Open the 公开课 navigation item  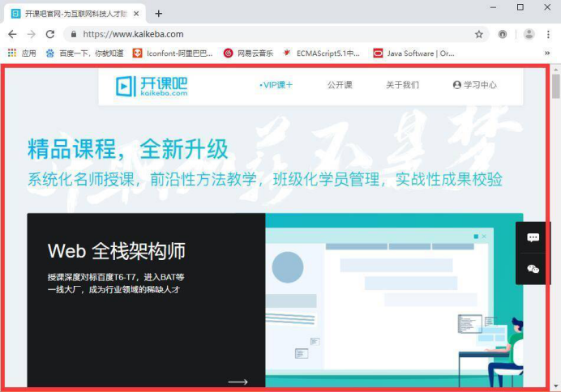click(340, 85)
